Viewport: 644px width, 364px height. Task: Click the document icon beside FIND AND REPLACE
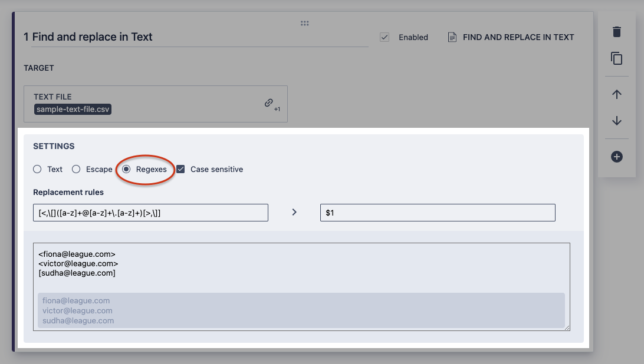452,37
